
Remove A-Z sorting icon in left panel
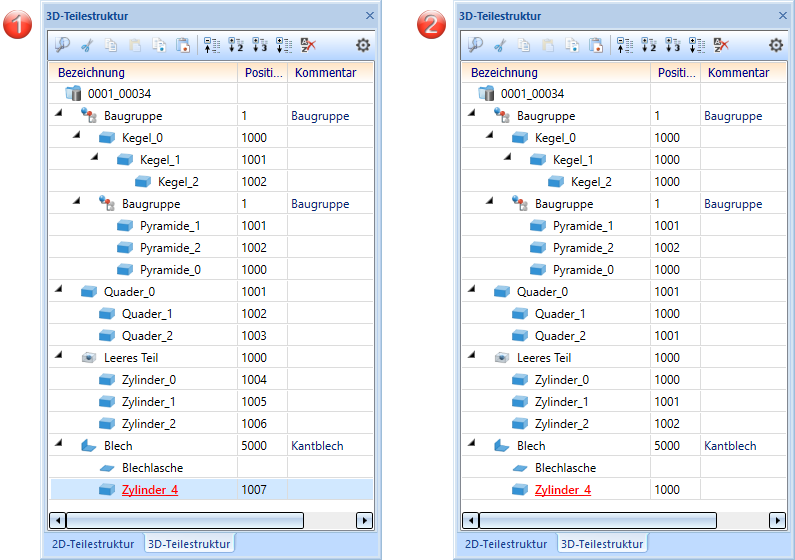point(308,45)
